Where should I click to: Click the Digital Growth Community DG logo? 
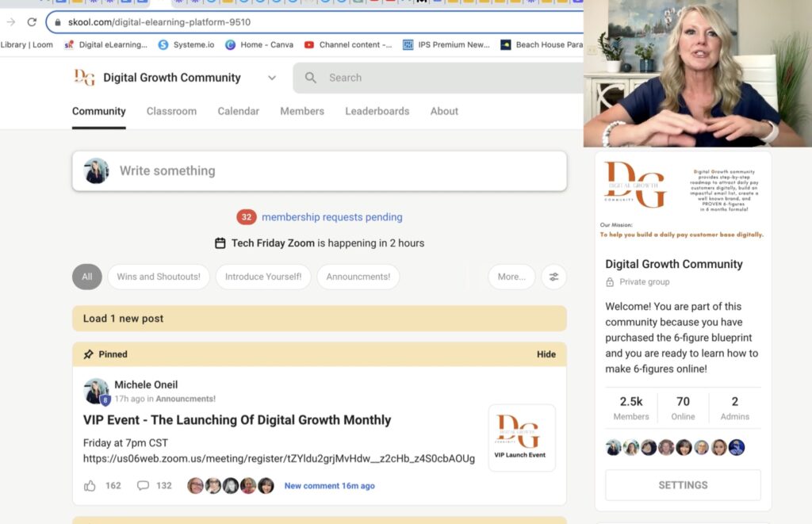pos(84,78)
